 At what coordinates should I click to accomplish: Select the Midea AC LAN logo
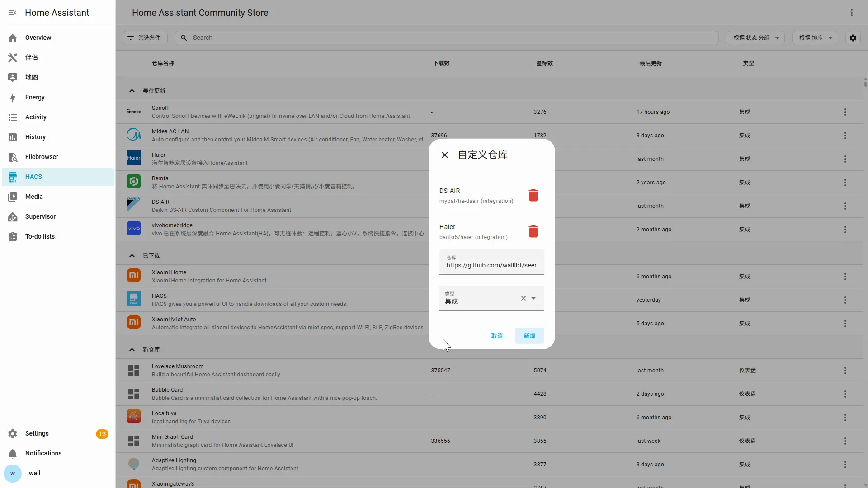coord(134,134)
